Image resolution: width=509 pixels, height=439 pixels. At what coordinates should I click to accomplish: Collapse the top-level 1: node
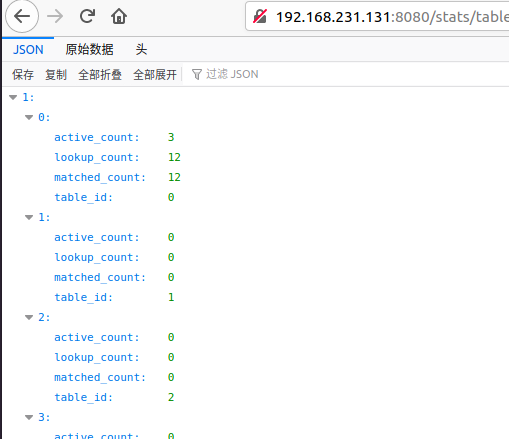[x=13, y=97]
